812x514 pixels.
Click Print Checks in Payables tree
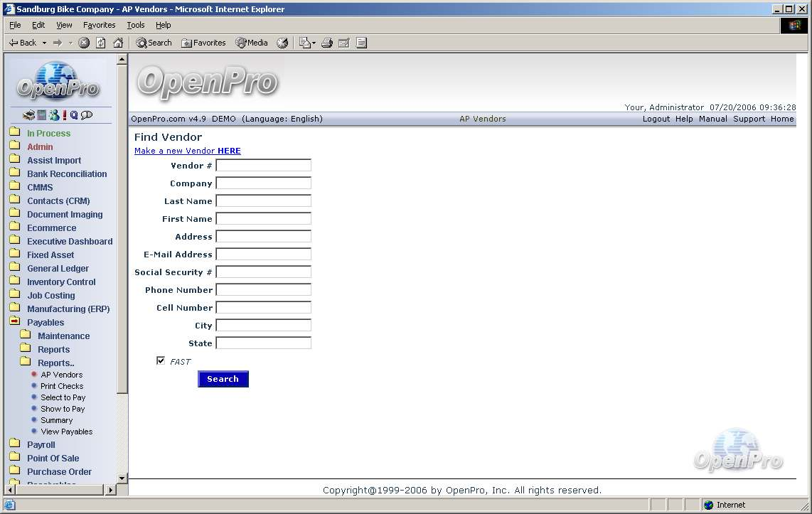(x=61, y=386)
